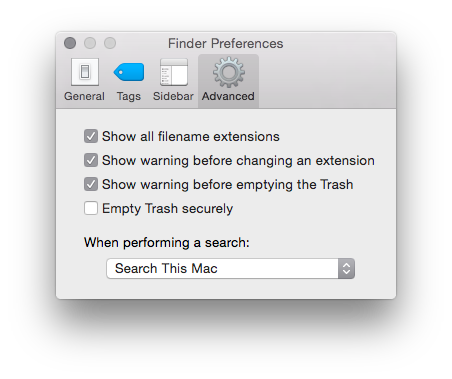Close the Finder Preferences window
452x379 pixels.
(x=70, y=43)
